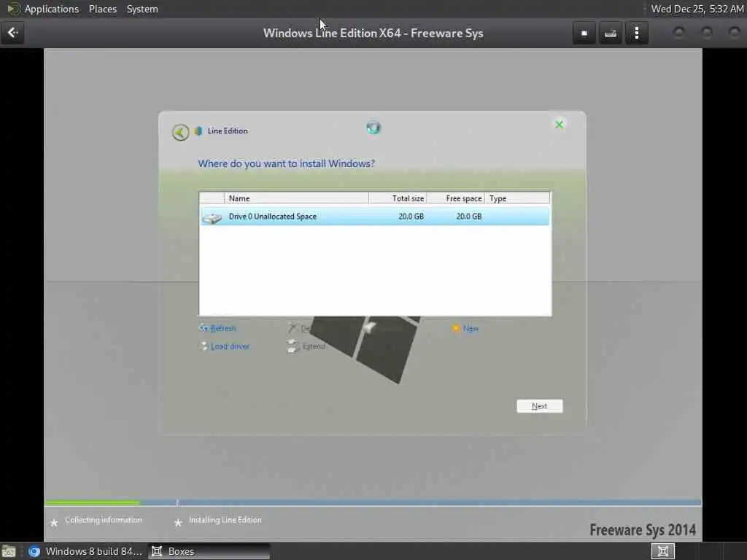The height and width of the screenshot is (560, 747).
Task: Go back in the Boxes window header
Action: (x=12, y=33)
